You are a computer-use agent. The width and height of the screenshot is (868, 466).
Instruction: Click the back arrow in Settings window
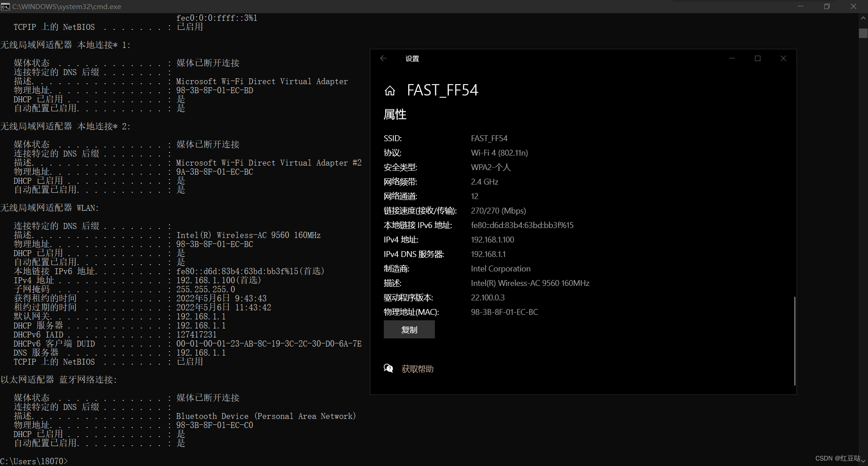pos(383,58)
